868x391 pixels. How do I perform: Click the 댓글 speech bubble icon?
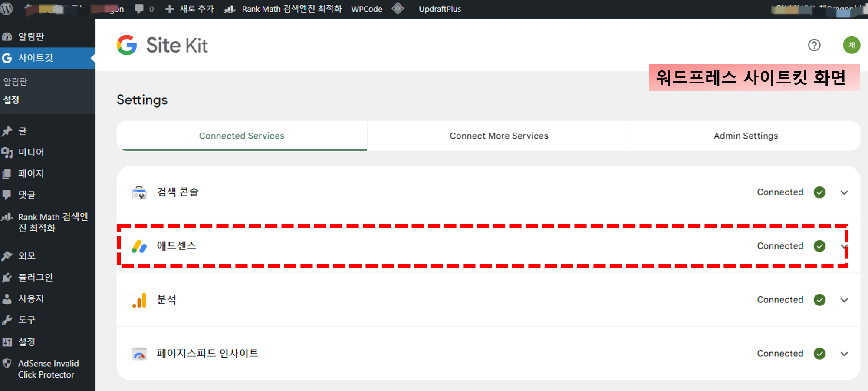pyautogui.click(x=7, y=195)
